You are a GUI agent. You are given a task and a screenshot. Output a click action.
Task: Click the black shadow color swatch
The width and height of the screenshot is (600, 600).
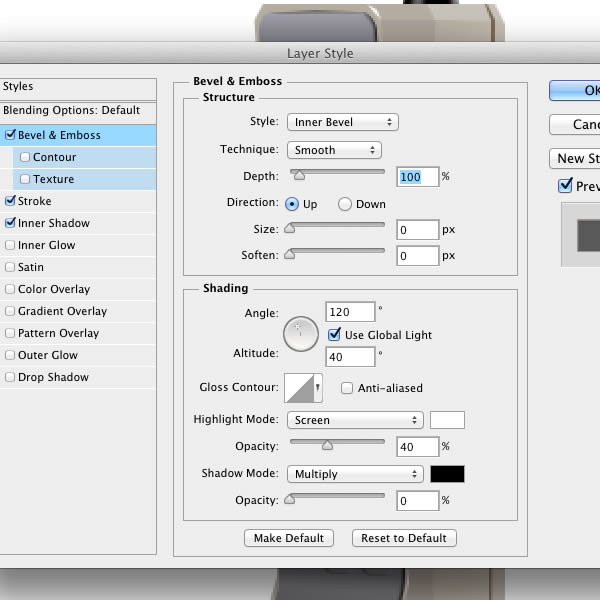point(447,474)
